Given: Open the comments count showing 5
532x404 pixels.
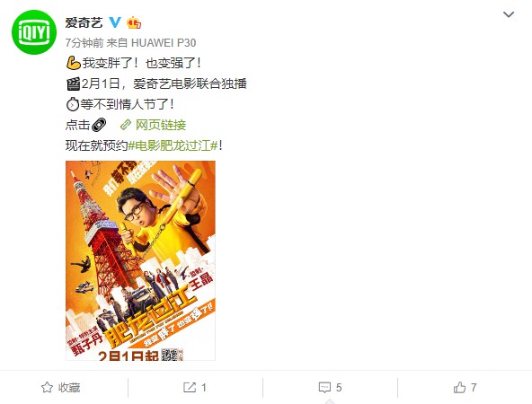Looking at the screenshot, I should tap(339, 388).
